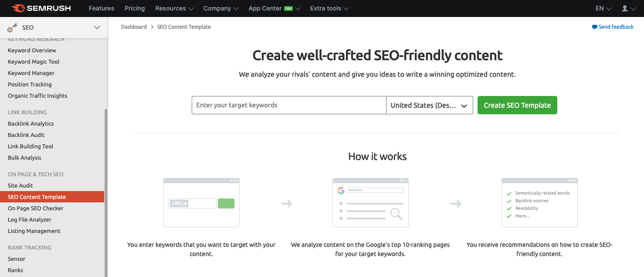Click the speech bubble icon beside Send feedback
This screenshot has height=277, width=644.
(594, 27)
